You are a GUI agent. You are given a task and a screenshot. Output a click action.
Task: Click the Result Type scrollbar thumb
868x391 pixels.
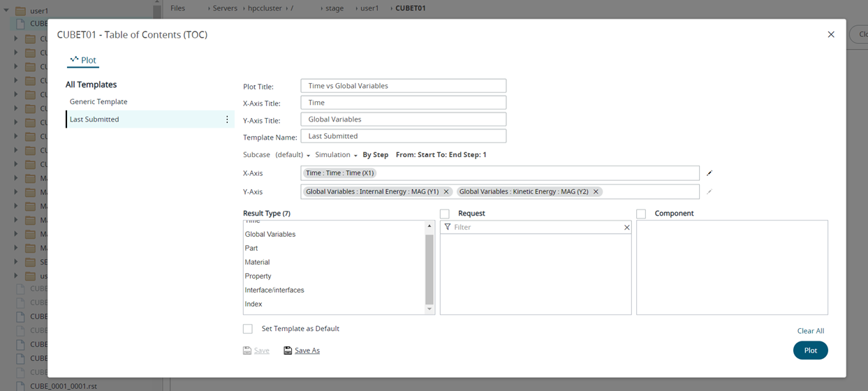[x=429, y=269]
